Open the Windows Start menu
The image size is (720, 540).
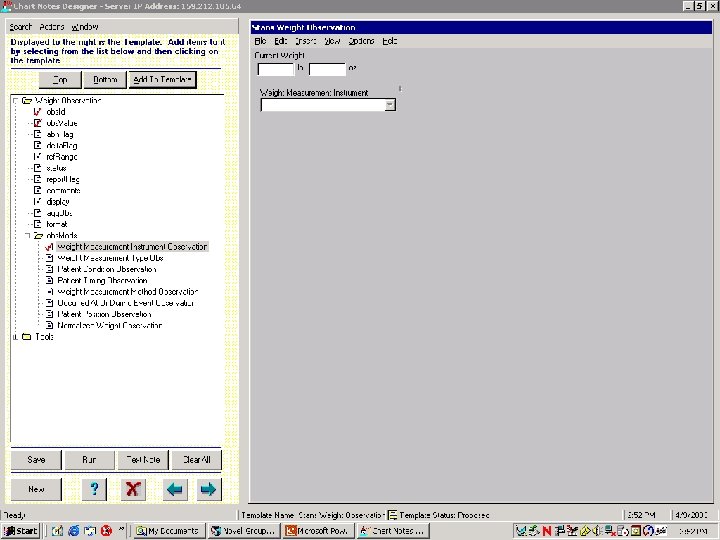point(21,531)
